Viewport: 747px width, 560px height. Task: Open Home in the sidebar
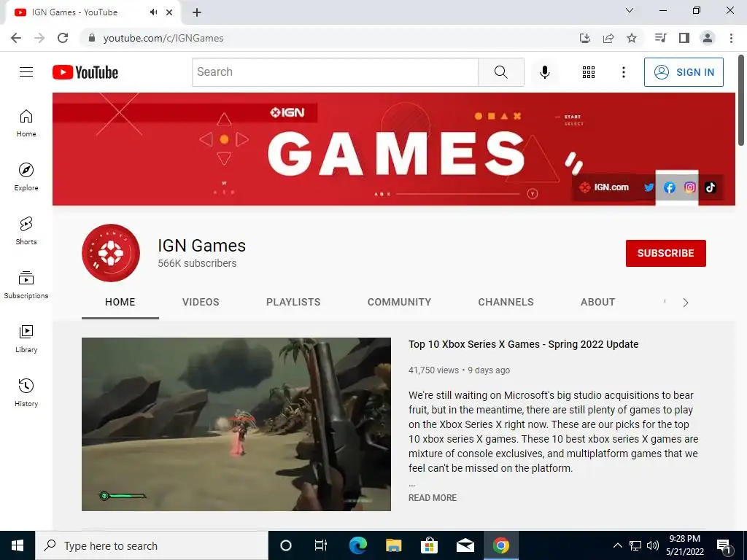tap(26, 123)
